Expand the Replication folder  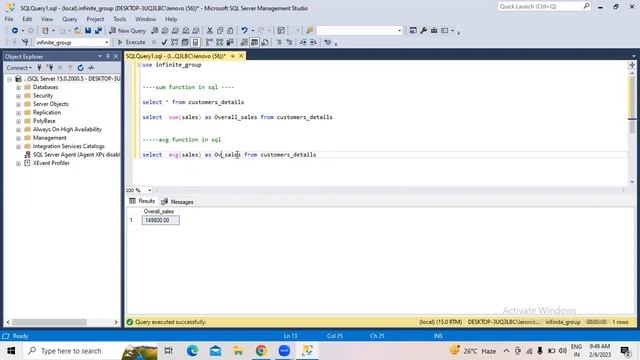coord(18,113)
